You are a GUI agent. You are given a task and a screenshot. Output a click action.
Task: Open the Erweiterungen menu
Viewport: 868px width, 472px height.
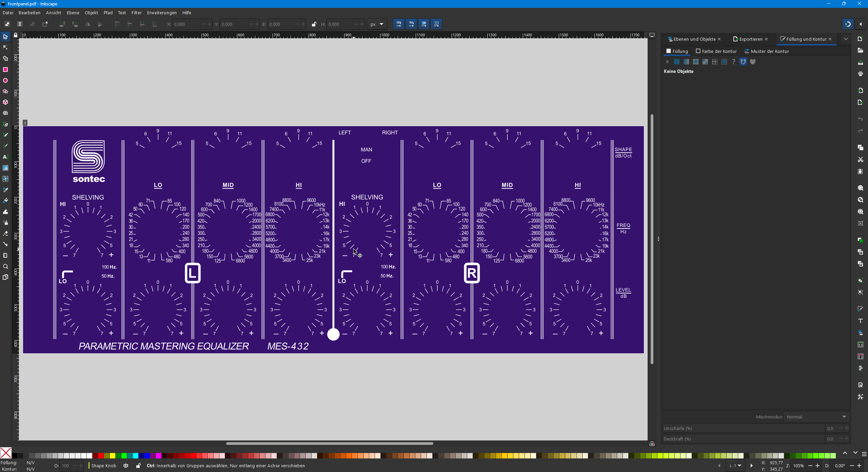coord(162,13)
